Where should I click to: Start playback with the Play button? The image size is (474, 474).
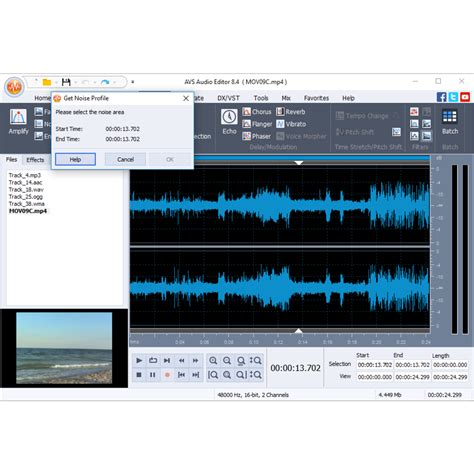(139, 360)
